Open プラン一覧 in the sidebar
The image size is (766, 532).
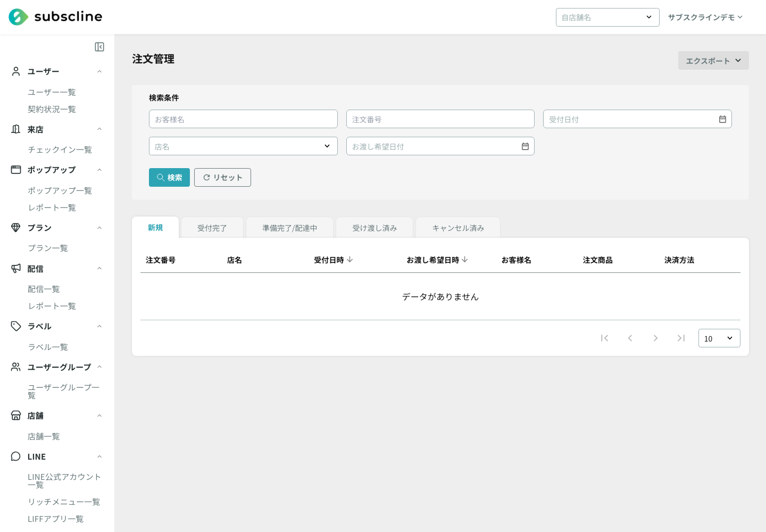pos(48,248)
